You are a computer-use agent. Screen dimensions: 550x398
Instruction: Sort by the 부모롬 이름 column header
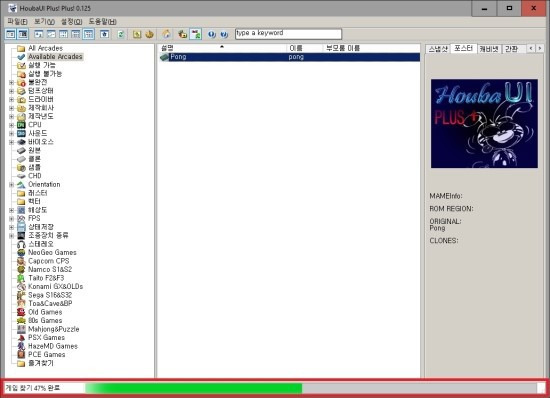(371, 48)
